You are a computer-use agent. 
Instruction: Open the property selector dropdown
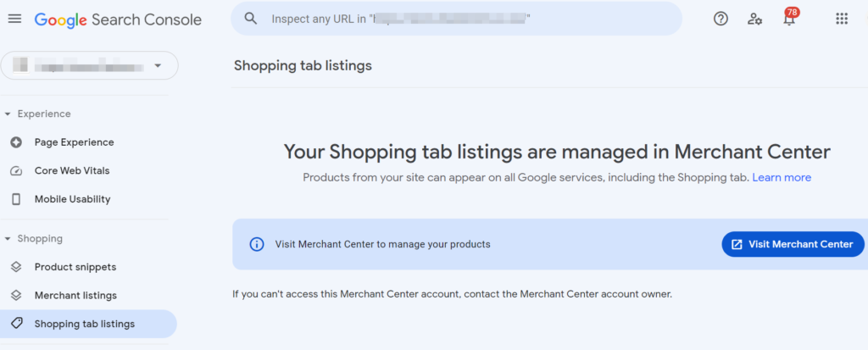(89, 66)
